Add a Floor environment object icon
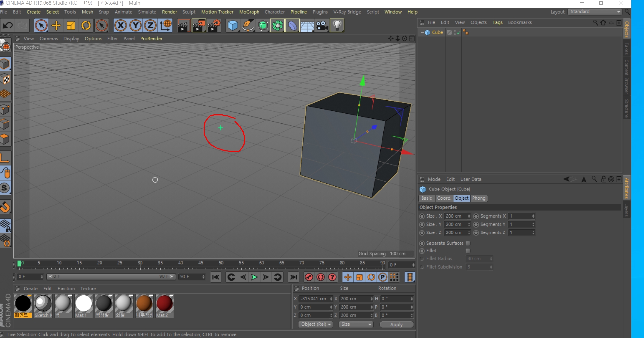The width and height of the screenshot is (644, 338). click(x=307, y=26)
